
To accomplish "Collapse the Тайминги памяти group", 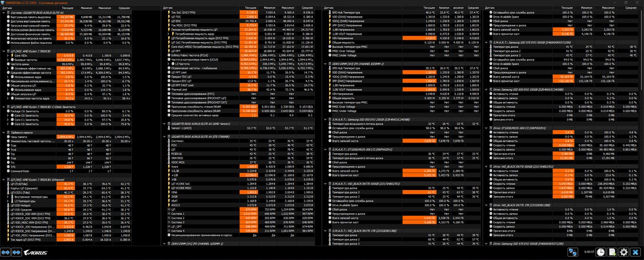I will pos(4,132).
